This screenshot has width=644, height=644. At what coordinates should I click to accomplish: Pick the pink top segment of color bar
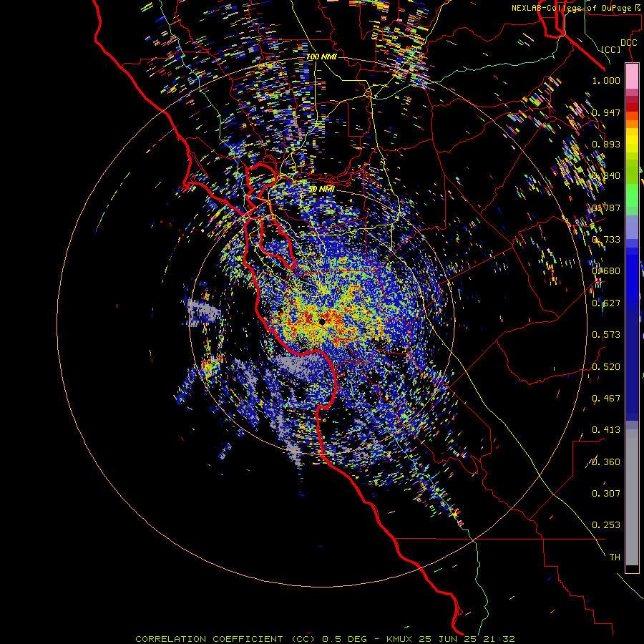click(632, 77)
